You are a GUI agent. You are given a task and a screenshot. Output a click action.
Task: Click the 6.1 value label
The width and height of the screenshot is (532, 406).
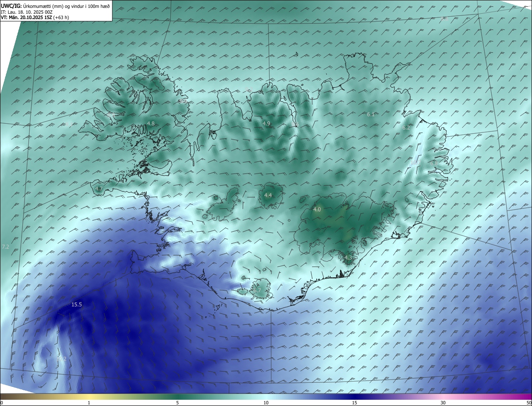tap(371, 114)
